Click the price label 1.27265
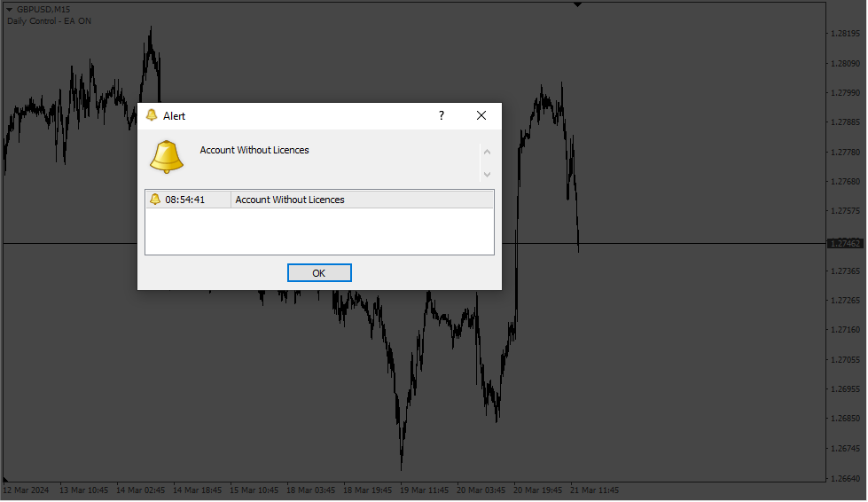This screenshot has height=502, width=868. point(845,301)
